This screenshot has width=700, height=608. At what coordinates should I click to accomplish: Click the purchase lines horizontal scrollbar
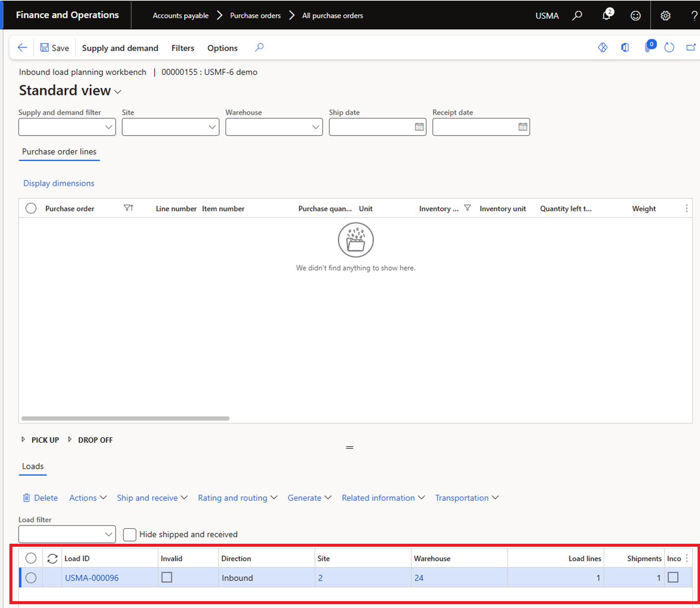pos(125,418)
